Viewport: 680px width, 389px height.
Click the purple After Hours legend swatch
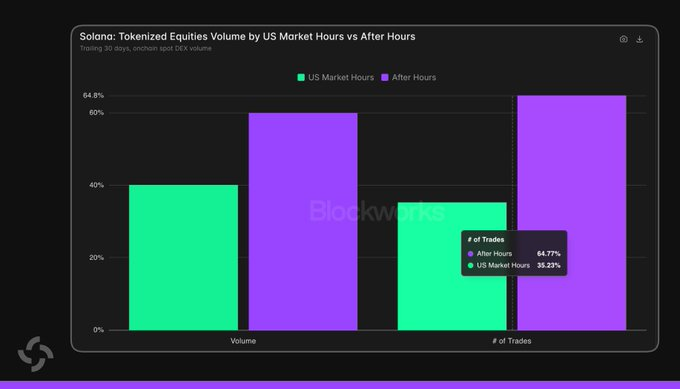tap(385, 77)
